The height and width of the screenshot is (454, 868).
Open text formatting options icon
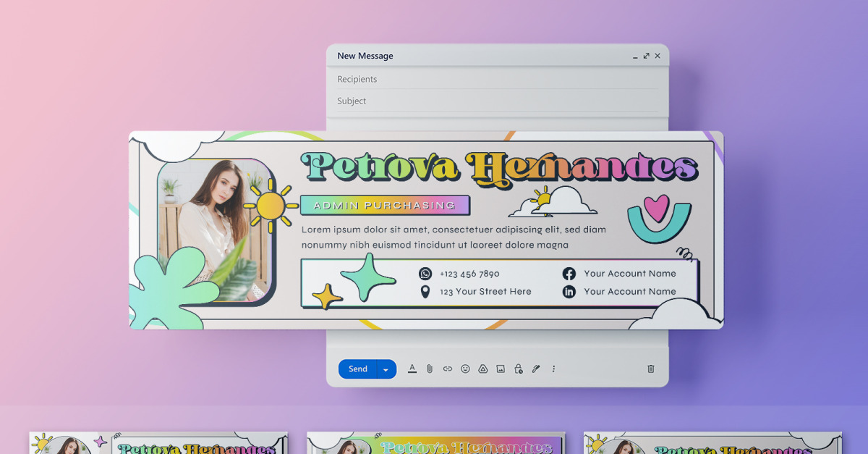click(412, 369)
